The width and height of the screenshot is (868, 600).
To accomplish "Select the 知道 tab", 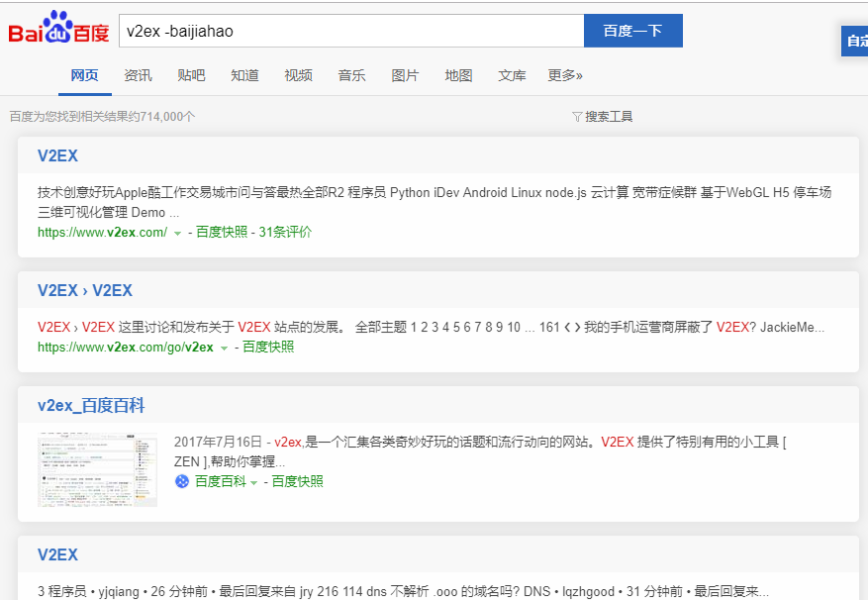I will coord(244,76).
